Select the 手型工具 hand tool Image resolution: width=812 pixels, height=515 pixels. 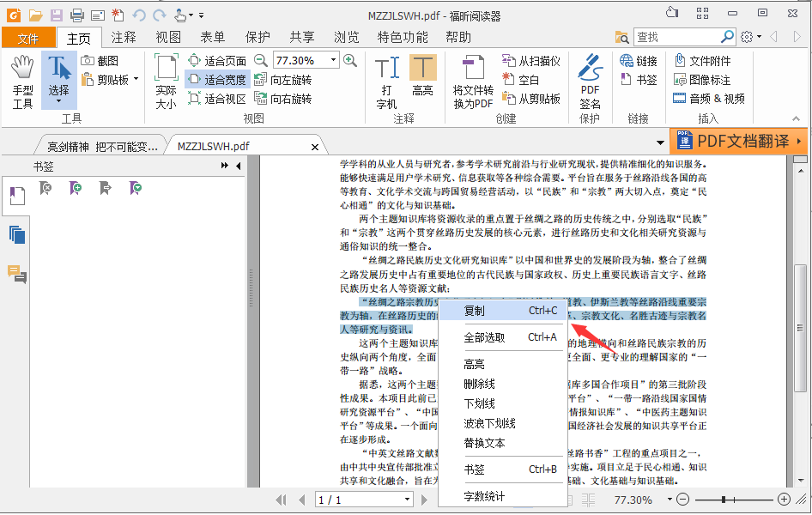(x=21, y=77)
